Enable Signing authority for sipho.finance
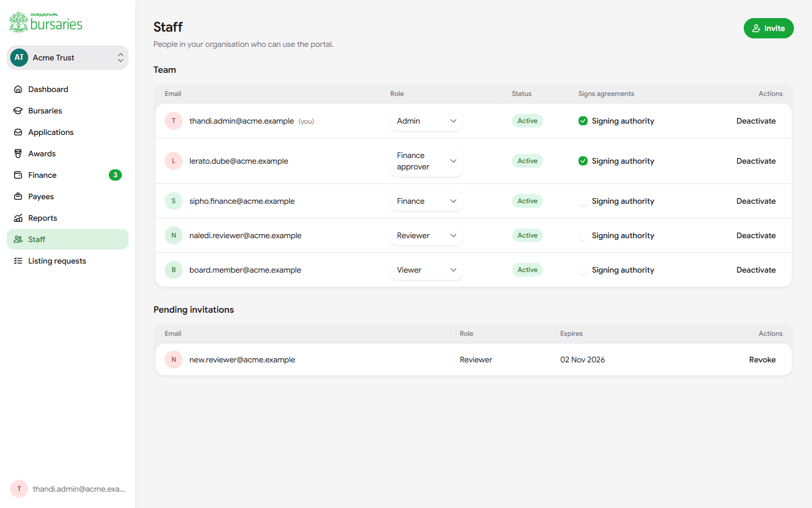 point(583,201)
